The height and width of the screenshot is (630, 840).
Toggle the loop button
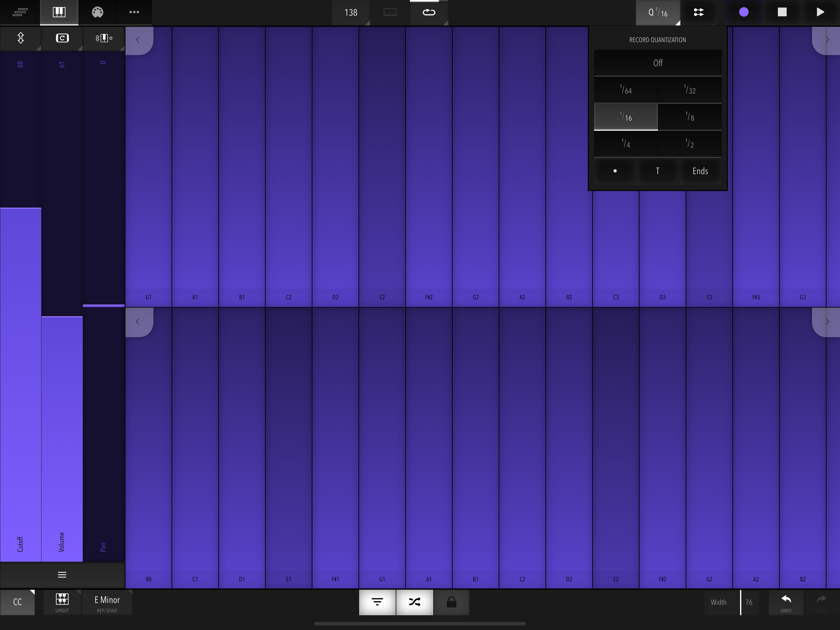click(429, 12)
